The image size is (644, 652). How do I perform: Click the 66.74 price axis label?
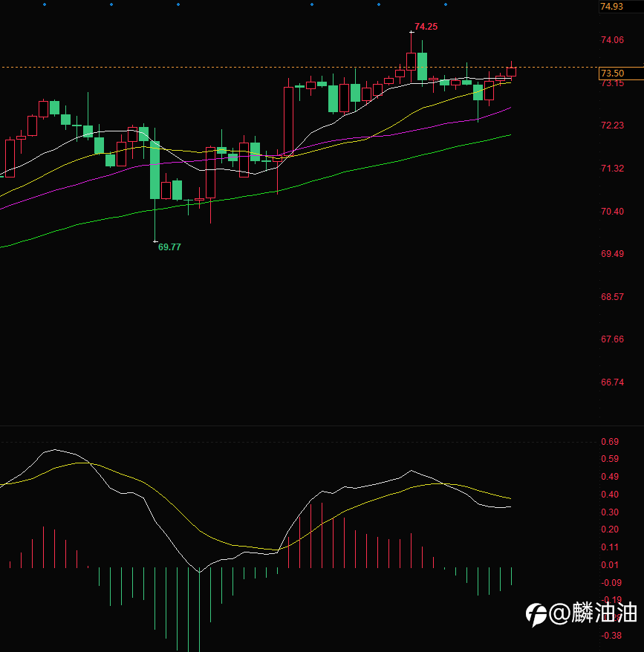(x=612, y=382)
